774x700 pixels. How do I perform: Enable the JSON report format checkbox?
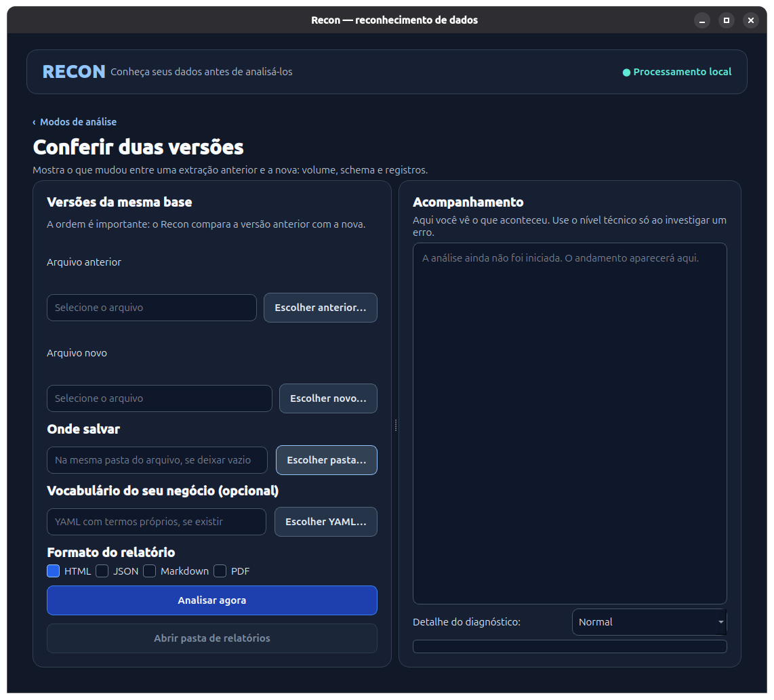102,571
